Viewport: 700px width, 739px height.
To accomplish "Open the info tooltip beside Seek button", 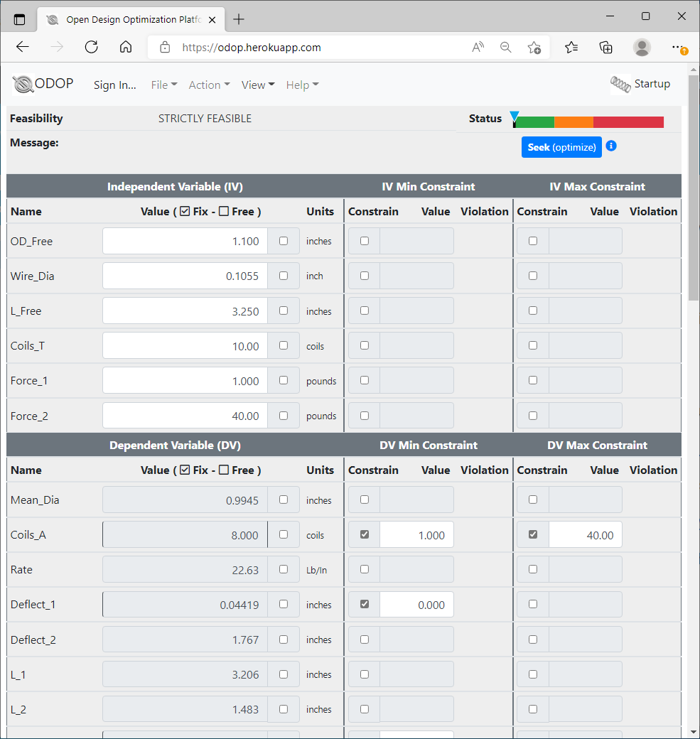I will click(x=611, y=146).
